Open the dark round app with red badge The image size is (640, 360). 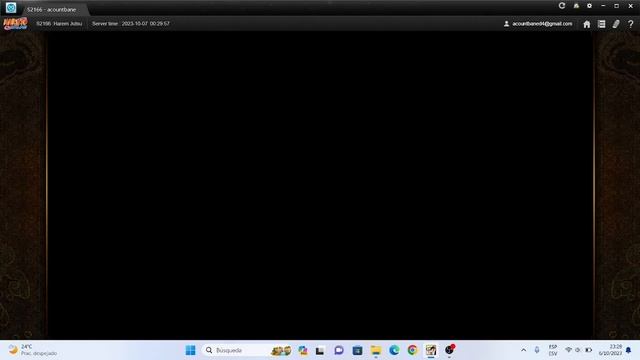click(449, 350)
